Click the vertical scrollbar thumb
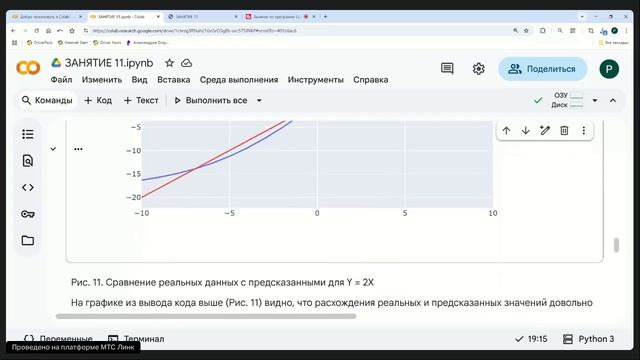The image size is (640, 360). coord(616,245)
